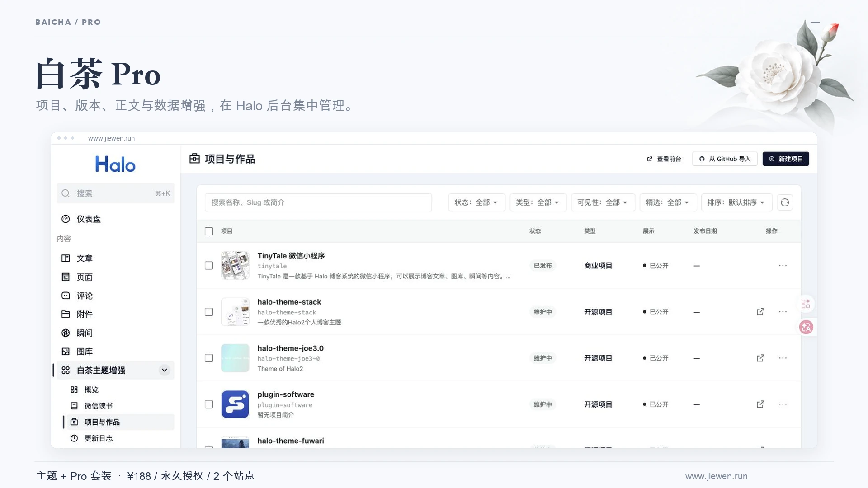Open 瞬间 in sidebar

115,333
